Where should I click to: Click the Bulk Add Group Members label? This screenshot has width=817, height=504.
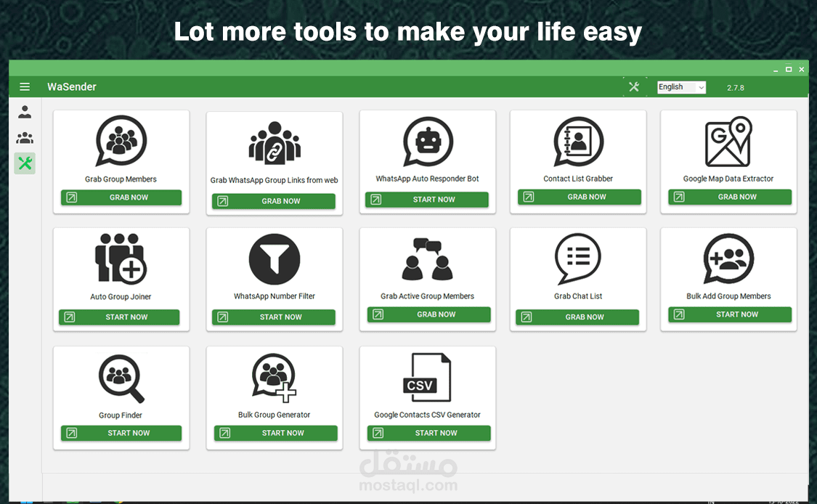pyautogui.click(x=728, y=296)
